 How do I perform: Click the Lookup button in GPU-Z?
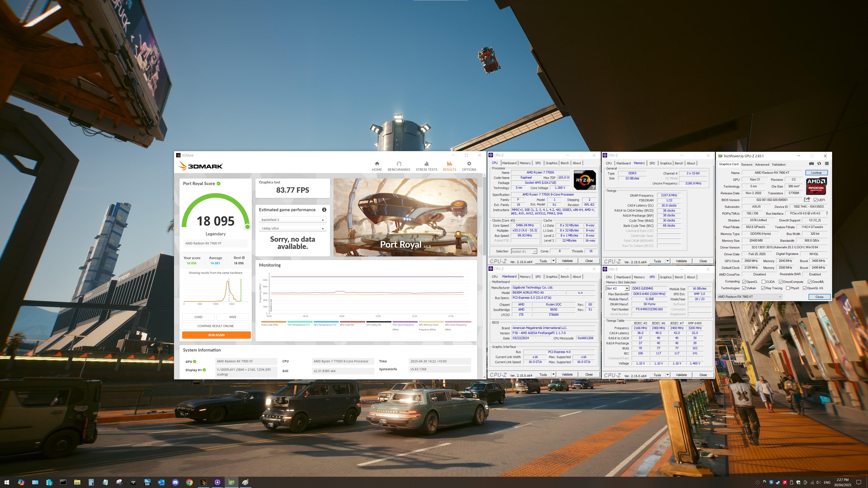816,173
